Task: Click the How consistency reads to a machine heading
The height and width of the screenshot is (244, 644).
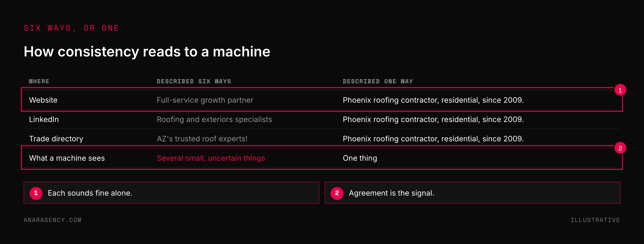Action: tap(147, 52)
